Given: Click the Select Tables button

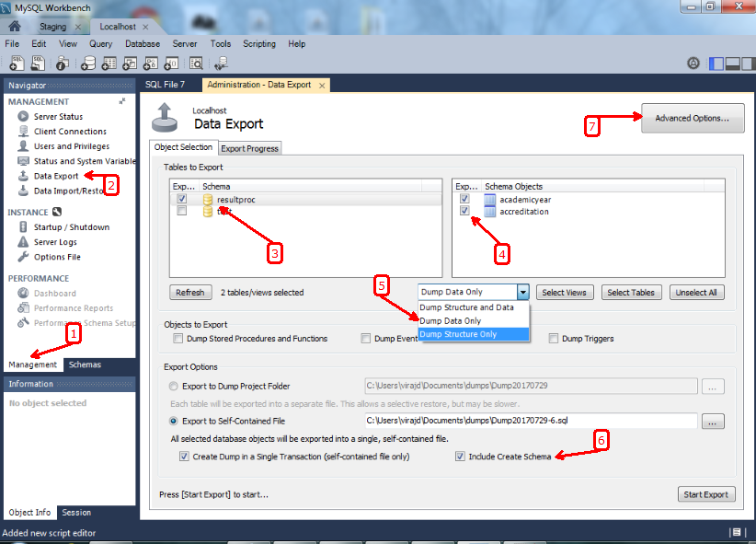Looking at the screenshot, I should 631,293.
